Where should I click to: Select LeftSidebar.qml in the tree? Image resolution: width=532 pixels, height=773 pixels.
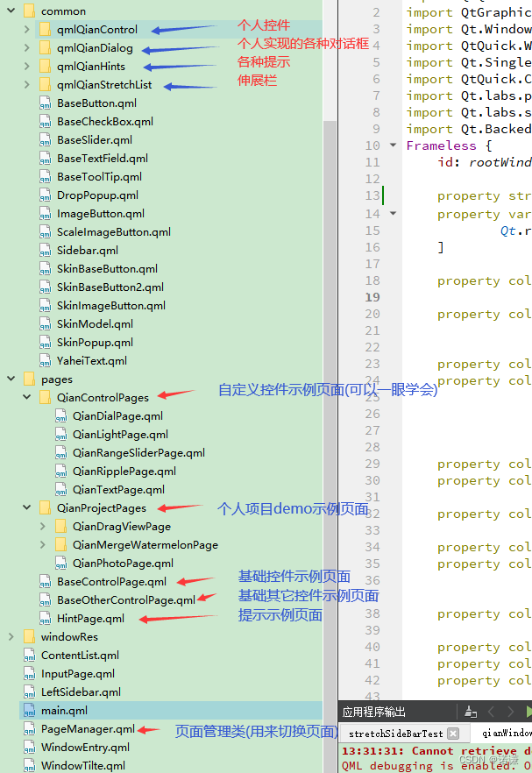(81, 692)
